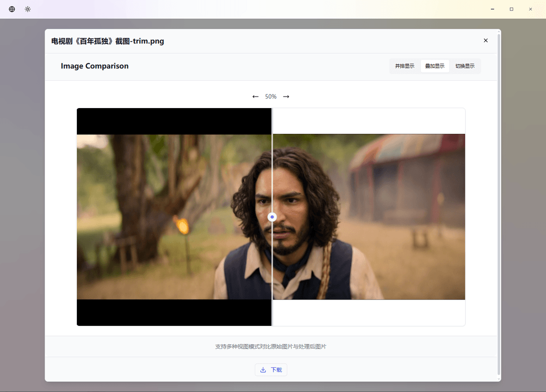Screen dimensions: 546x392
Task: Open the language globe icon
Action: click(12, 9)
